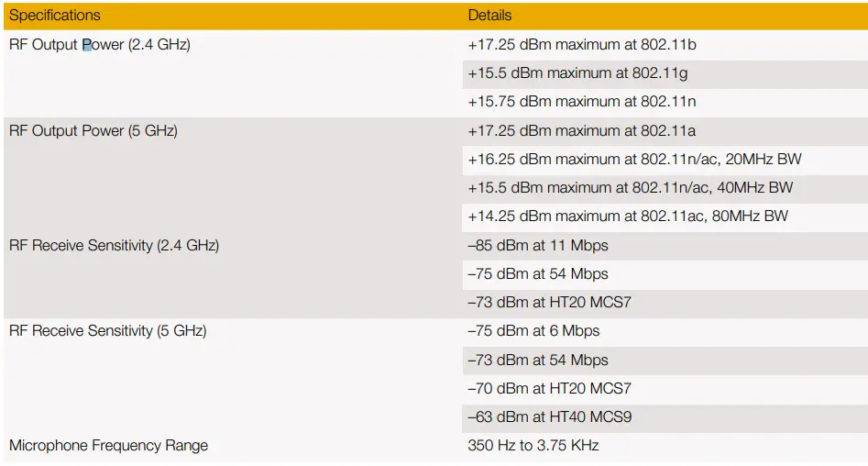Image resolution: width=868 pixels, height=466 pixels.
Task: Click the –73 dBm at HT20 MCS7 cell
Action: pos(549,302)
